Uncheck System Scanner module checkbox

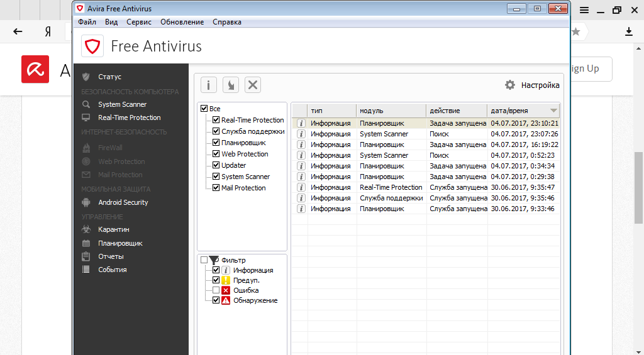pyautogui.click(x=216, y=177)
